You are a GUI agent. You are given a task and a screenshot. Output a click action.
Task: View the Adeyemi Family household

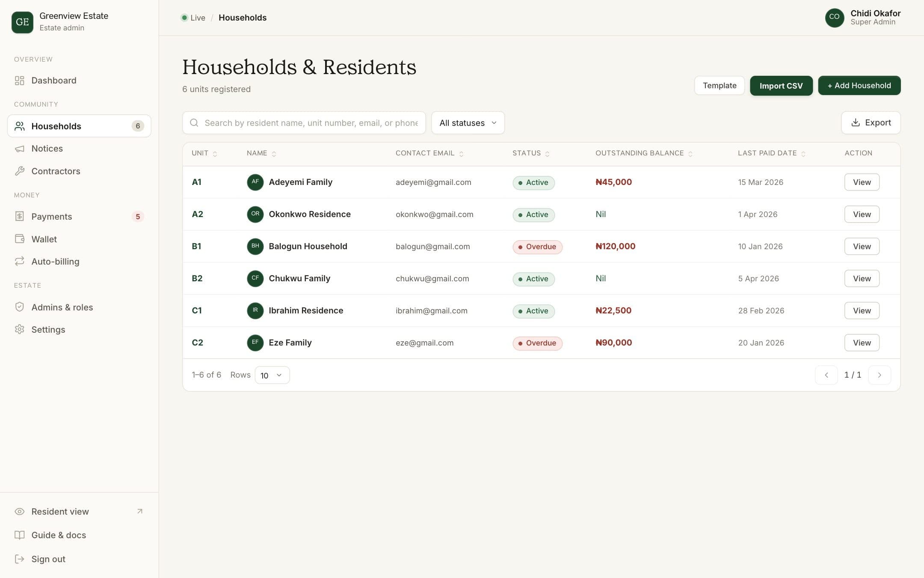coord(862,182)
